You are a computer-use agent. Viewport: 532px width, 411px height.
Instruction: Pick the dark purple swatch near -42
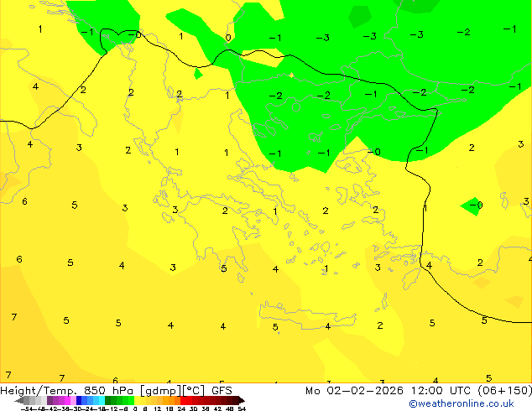tap(50, 400)
